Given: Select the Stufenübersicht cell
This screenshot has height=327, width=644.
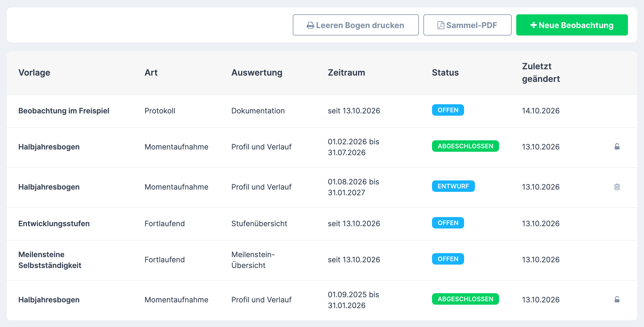Looking at the screenshot, I should (259, 224).
